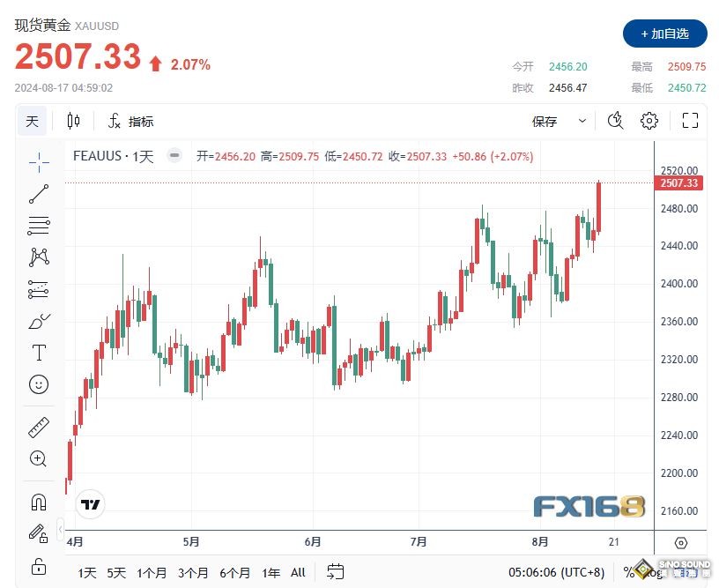This screenshot has height=588, width=719.
Task: Click the zoom in magnifier tool
Action: pyautogui.click(x=39, y=458)
